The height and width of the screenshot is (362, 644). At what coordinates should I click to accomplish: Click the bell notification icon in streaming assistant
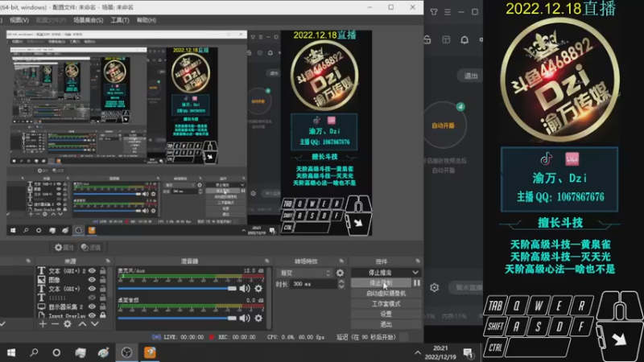(x=464, y=39)
